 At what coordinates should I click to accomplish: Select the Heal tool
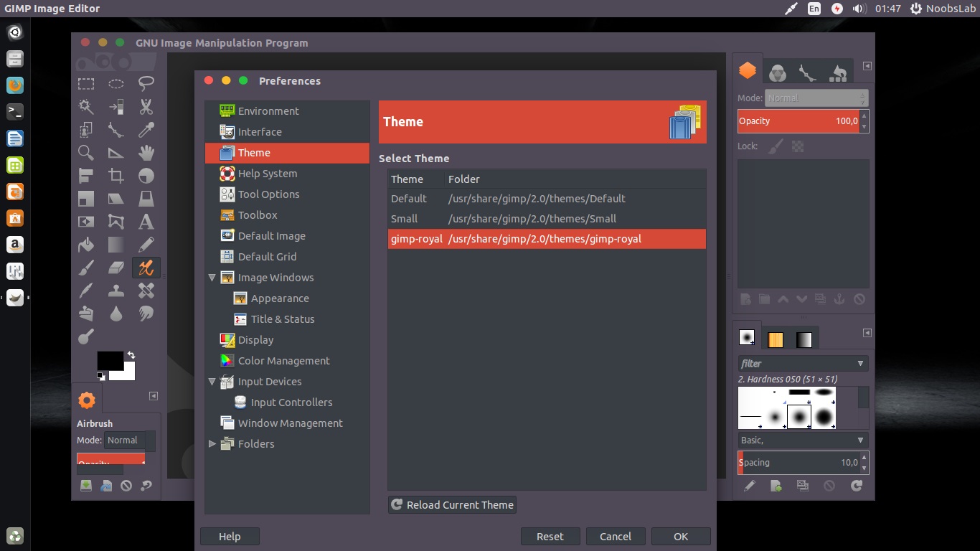pyautogui.click(x=146, y=291)
